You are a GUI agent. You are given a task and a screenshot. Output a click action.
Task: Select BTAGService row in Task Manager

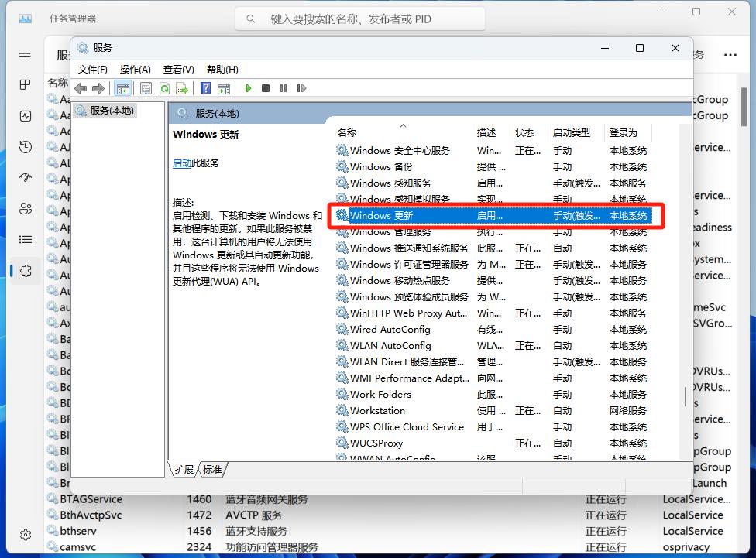tap(390, 499)
